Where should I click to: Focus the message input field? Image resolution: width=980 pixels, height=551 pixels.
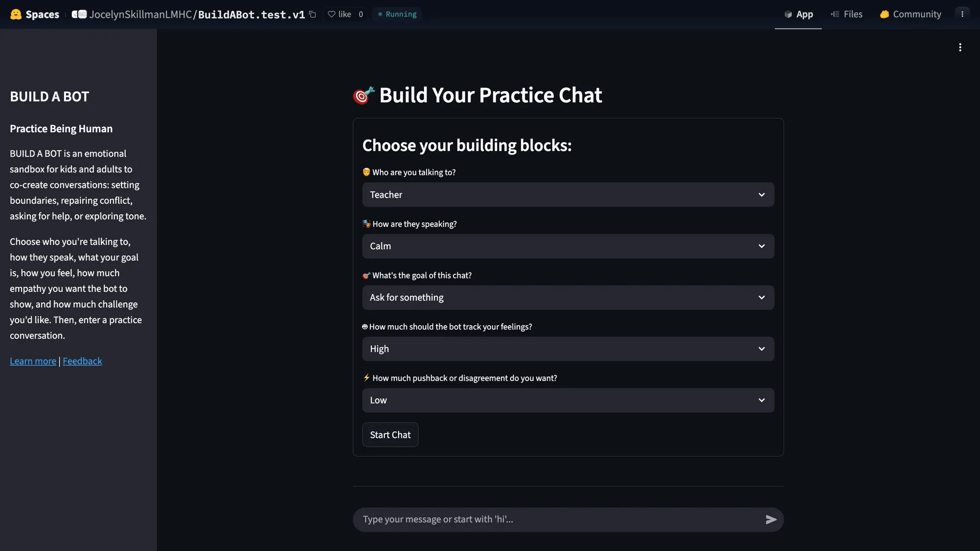click(557, 519)
